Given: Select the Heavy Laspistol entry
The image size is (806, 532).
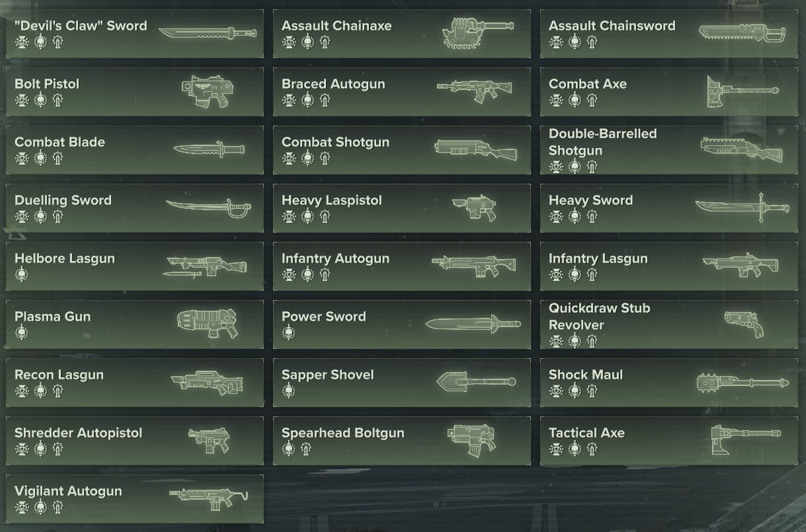Looking at the screenshot, I should point(402,208).
